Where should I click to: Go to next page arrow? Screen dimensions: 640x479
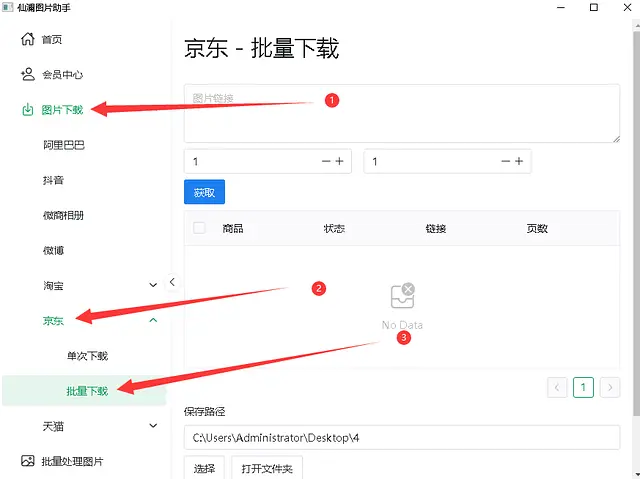610,387
